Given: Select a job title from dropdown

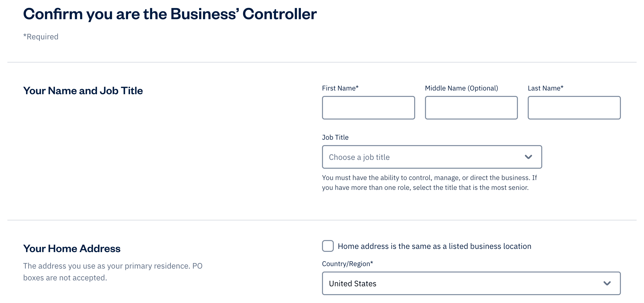Looking at the screenshot, I should [432, 157].
